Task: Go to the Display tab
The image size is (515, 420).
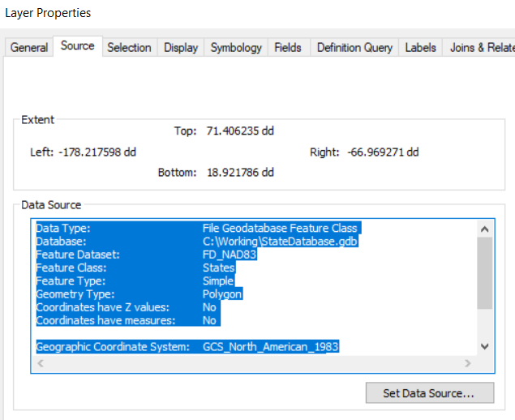Action: [x=181, y=48]
